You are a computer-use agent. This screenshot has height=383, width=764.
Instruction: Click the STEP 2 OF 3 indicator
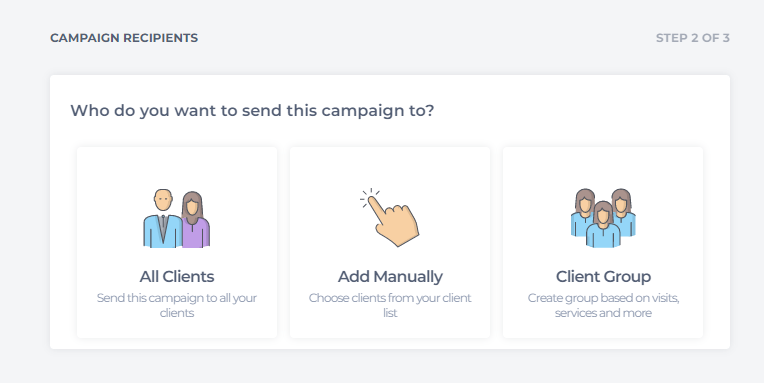pyautogui.click(x=692, y=38)
